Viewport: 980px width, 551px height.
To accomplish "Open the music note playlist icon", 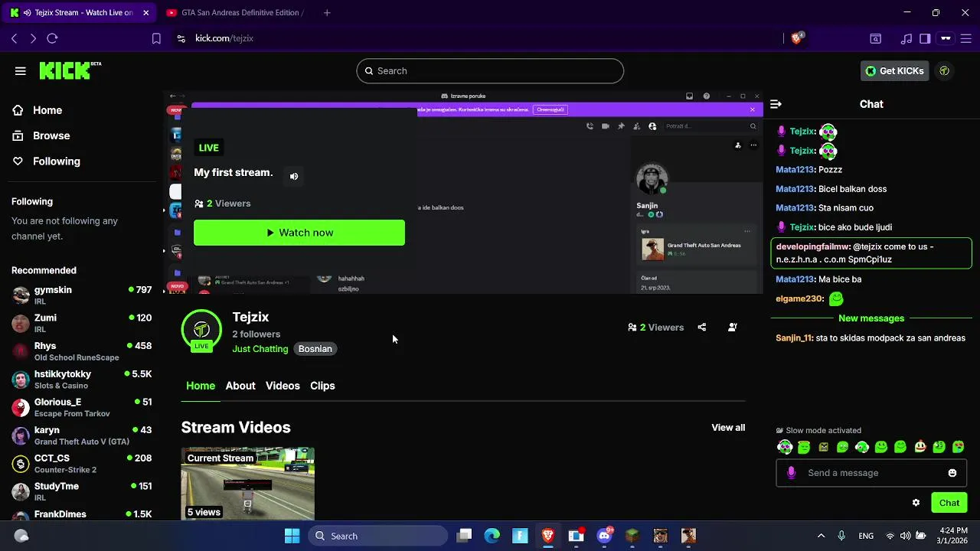I will 906,38.
